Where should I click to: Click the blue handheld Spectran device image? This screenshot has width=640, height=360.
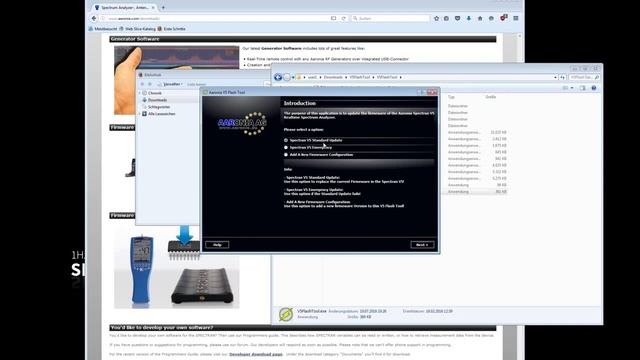point(141,269)
